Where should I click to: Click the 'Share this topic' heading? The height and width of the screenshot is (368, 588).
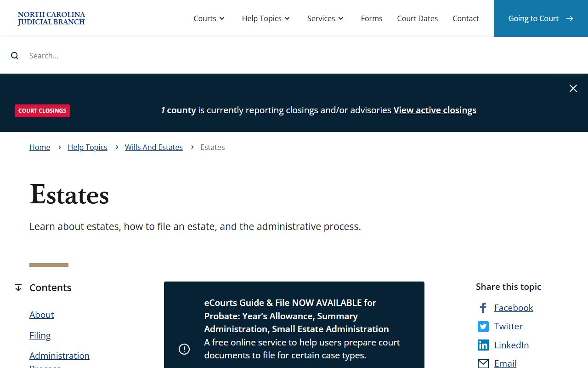(x=509, y=287)
